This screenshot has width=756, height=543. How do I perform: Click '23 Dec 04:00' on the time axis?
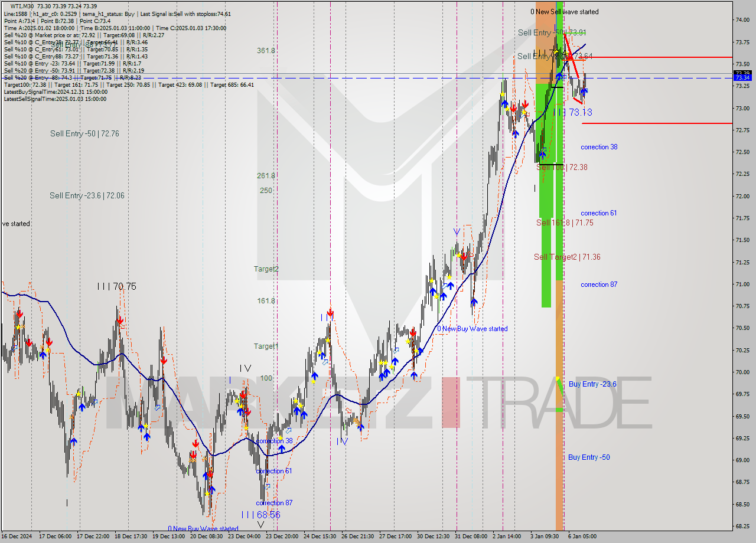[x=243, y=537]
